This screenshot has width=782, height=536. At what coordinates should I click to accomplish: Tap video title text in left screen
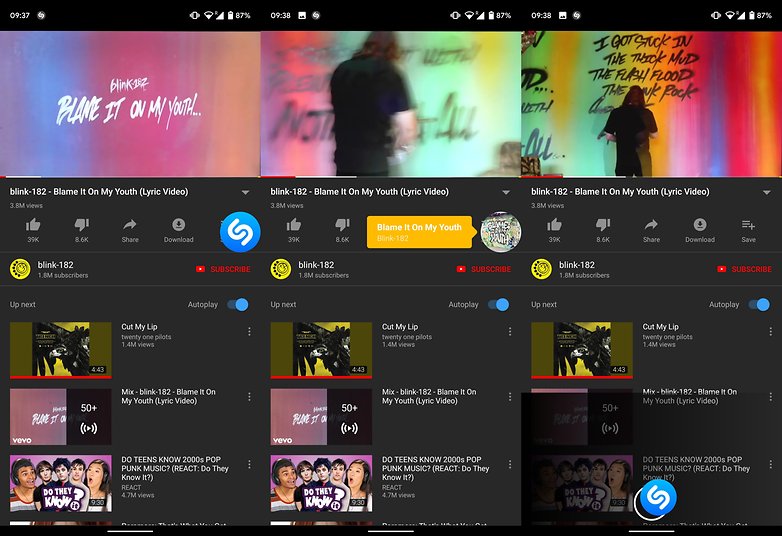(99, 191)
